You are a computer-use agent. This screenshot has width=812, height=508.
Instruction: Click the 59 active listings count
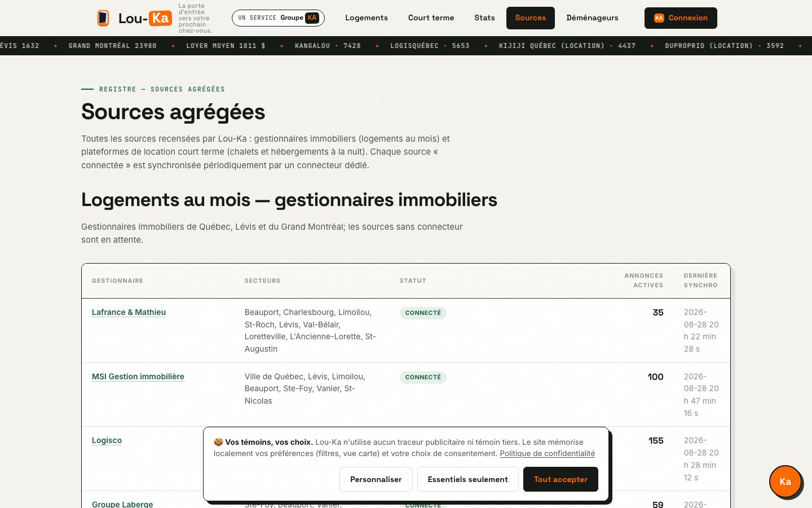pos(657,504)
